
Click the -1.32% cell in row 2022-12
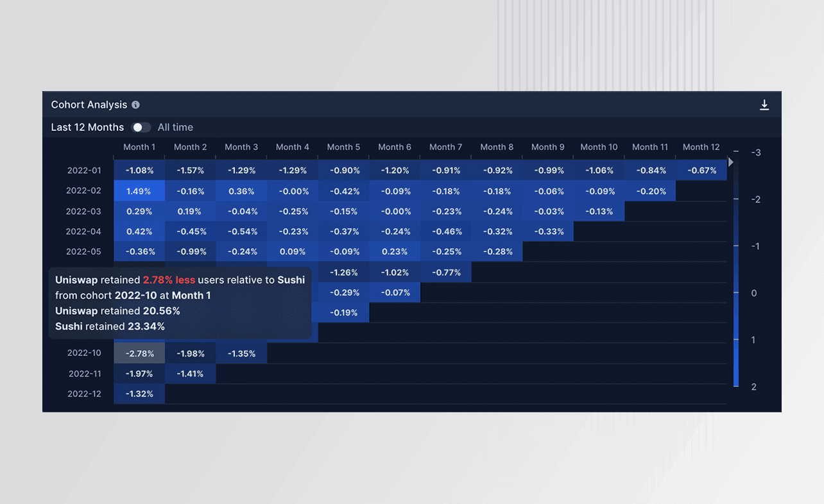click(x=139, y=394)
